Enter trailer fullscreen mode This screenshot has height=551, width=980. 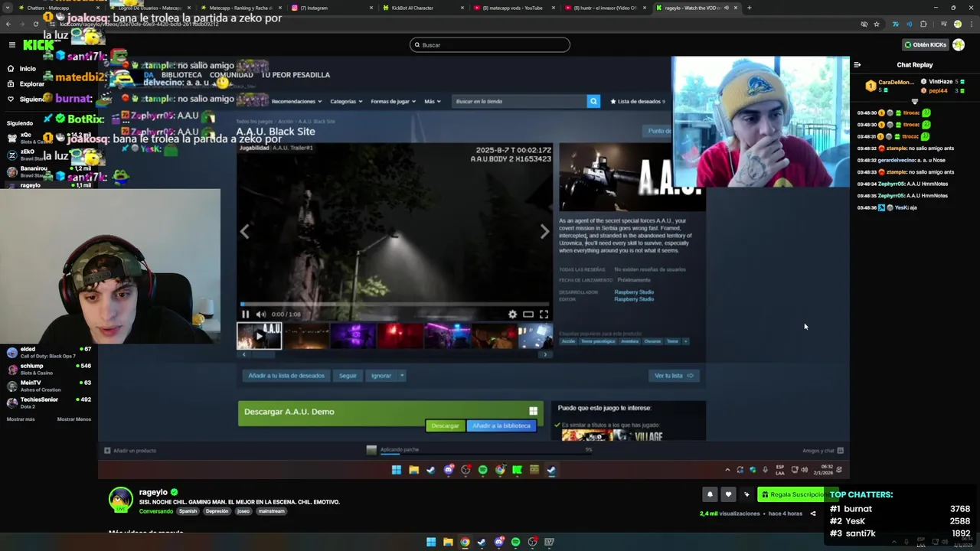tap(544, 314)
